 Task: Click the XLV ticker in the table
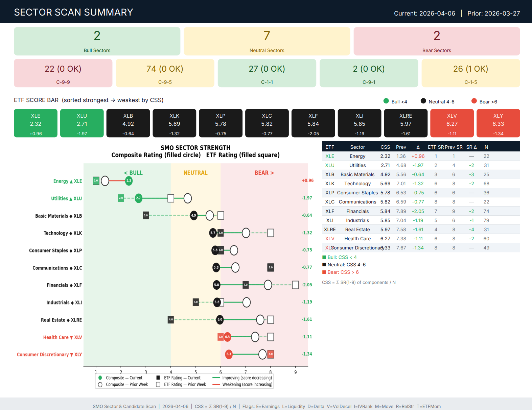click(x=330, y=239)
